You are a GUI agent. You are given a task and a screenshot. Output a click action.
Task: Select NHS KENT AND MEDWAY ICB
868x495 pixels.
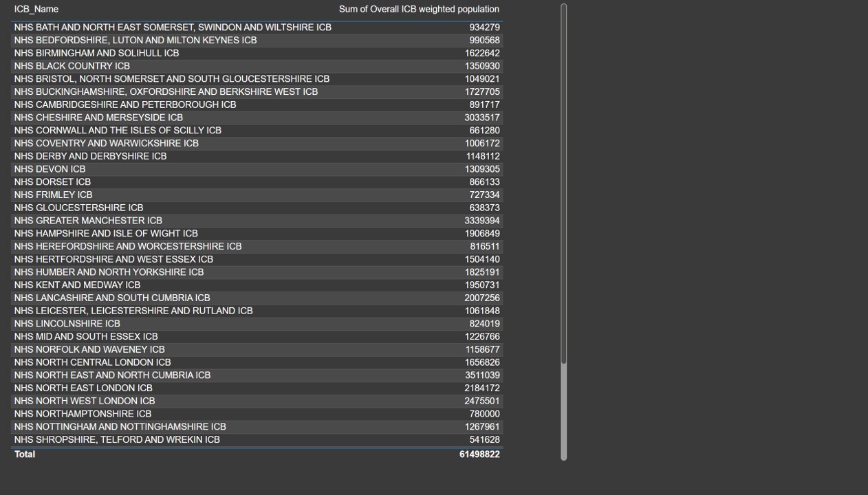(77, 285)
